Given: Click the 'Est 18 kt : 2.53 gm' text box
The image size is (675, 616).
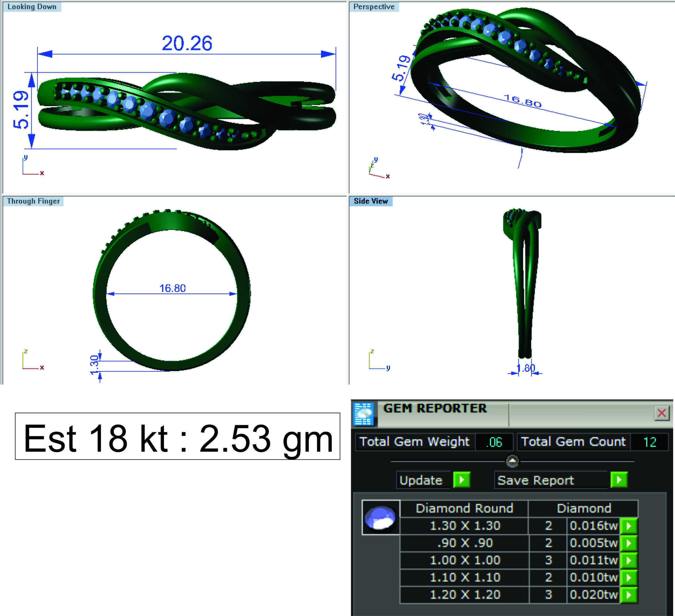Looking at the screenshot, I should click(x=177, y=436).
